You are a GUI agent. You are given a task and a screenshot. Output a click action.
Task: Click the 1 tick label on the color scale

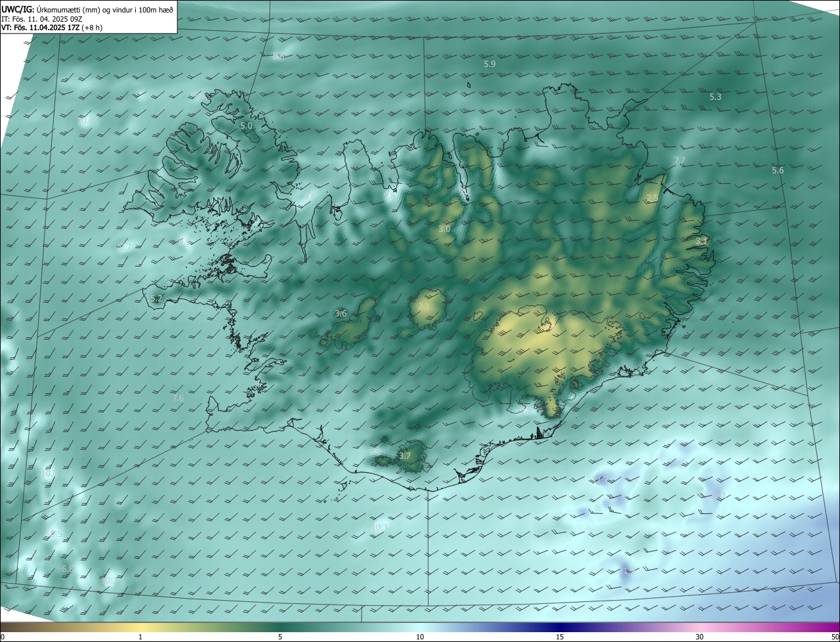pyautogui.click(x=140, y=637)
